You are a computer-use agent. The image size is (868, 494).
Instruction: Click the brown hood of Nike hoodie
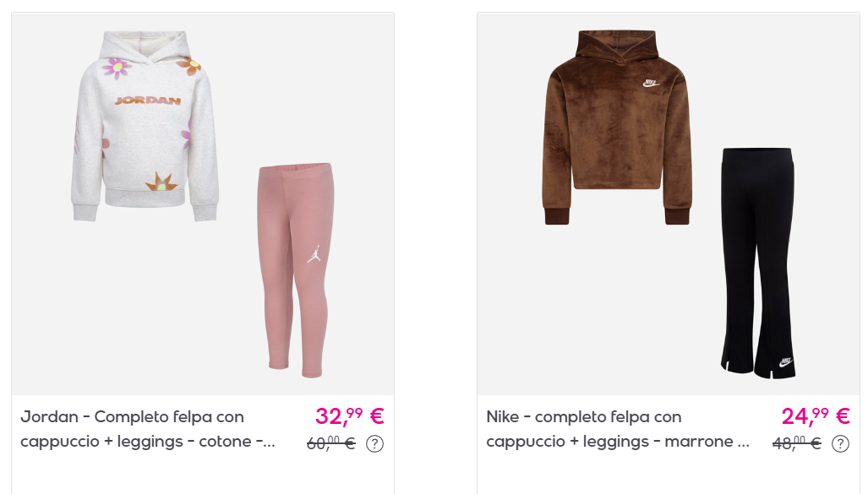[x=616, y=46]
